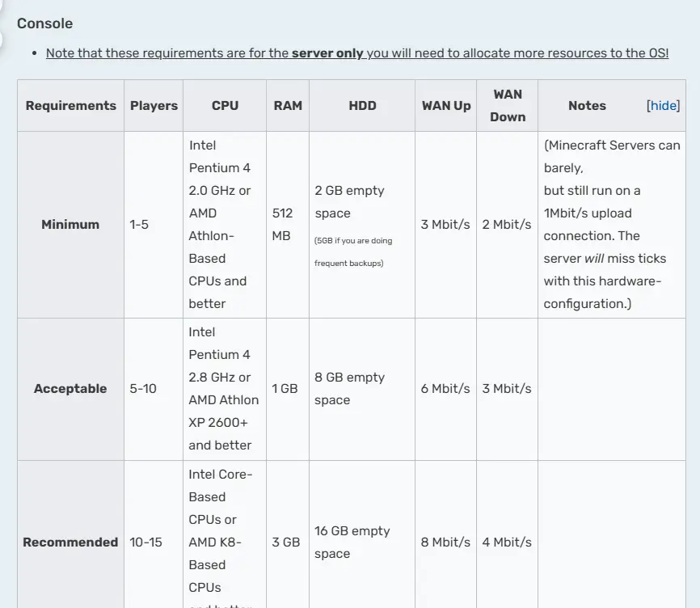Click the hide link in table header
This screenshot has height=608, width=700.
point(663,105)
